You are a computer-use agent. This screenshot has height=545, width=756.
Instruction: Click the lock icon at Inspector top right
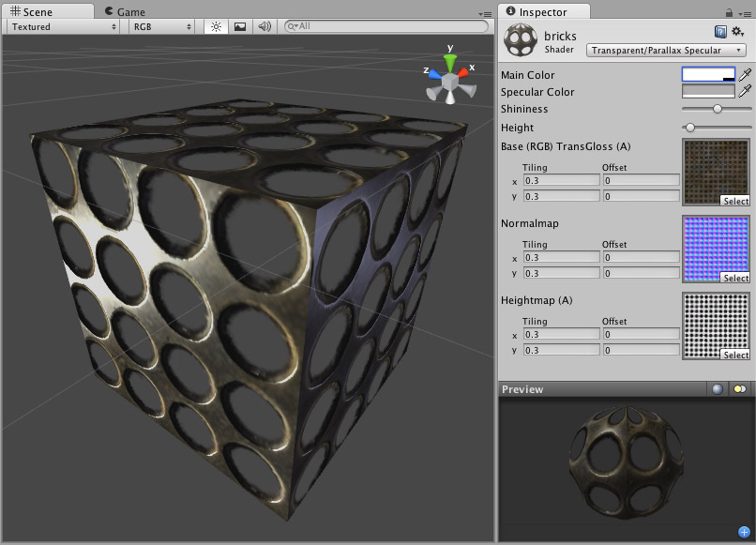pyautogui.click(x=729, y=13)
